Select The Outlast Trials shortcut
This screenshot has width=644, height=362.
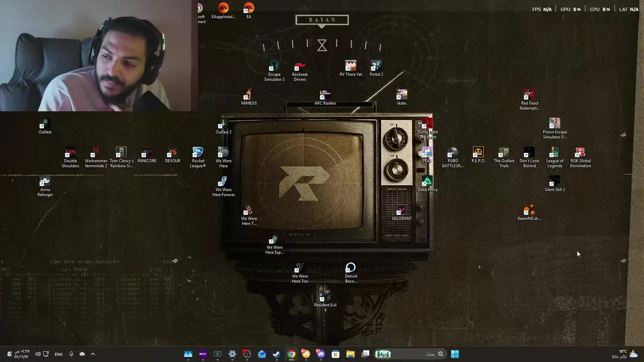(504, 158)
